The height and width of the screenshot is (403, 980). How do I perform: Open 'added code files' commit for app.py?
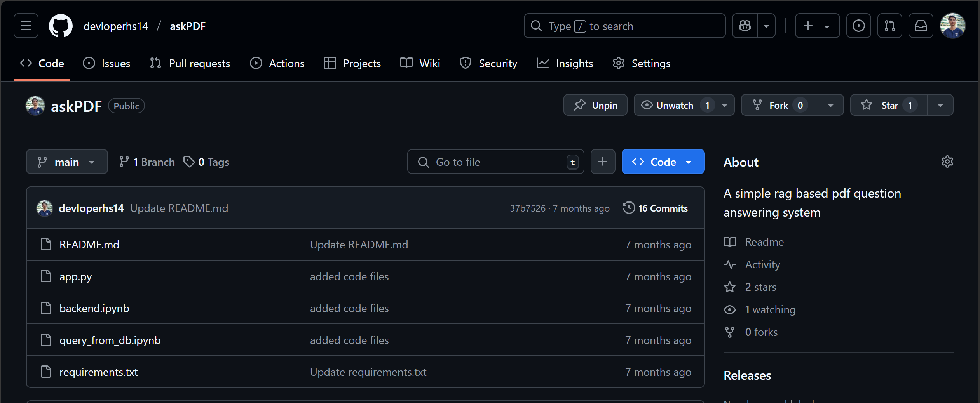349,276
